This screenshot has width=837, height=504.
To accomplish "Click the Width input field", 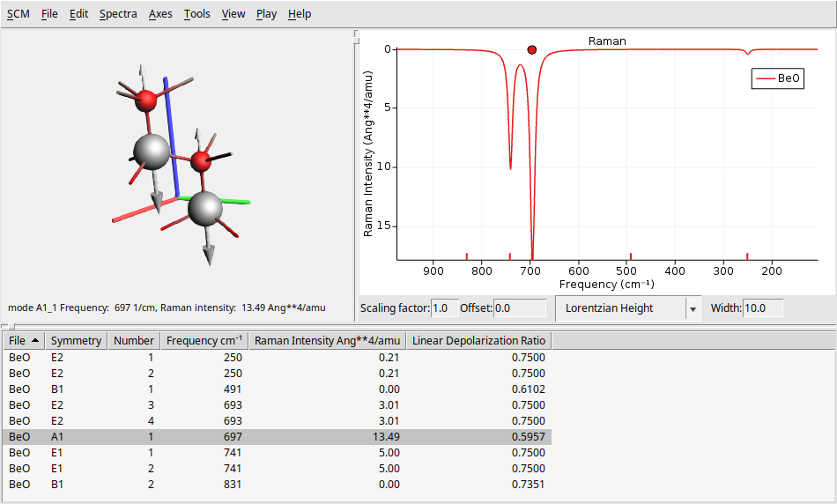I will click(762, 308).
